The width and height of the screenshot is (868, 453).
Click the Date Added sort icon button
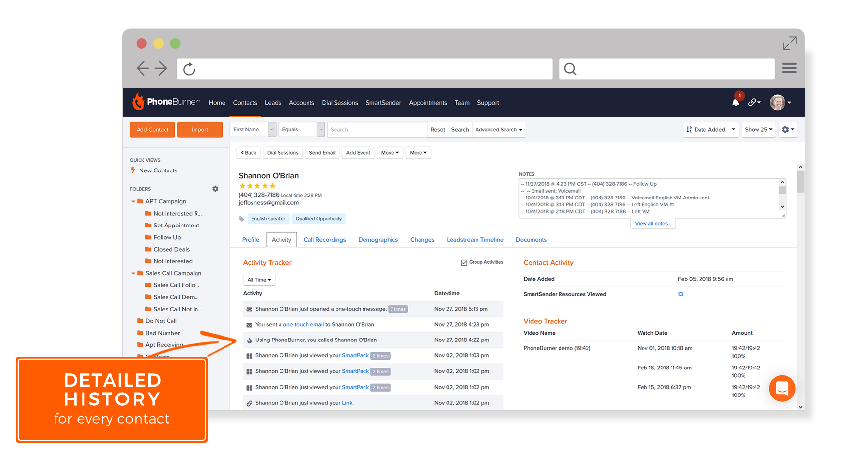click(x=706, y=129)
